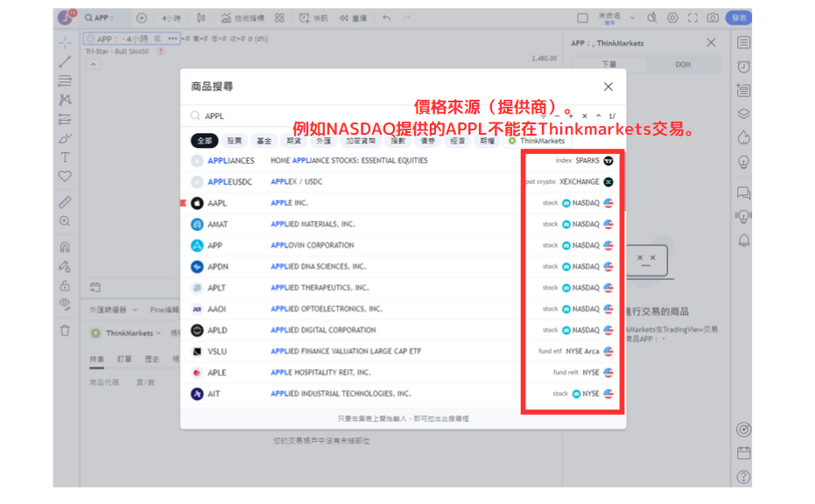Open the candlestick chart style menu
The image size is (815, 504).
[201, 17]
